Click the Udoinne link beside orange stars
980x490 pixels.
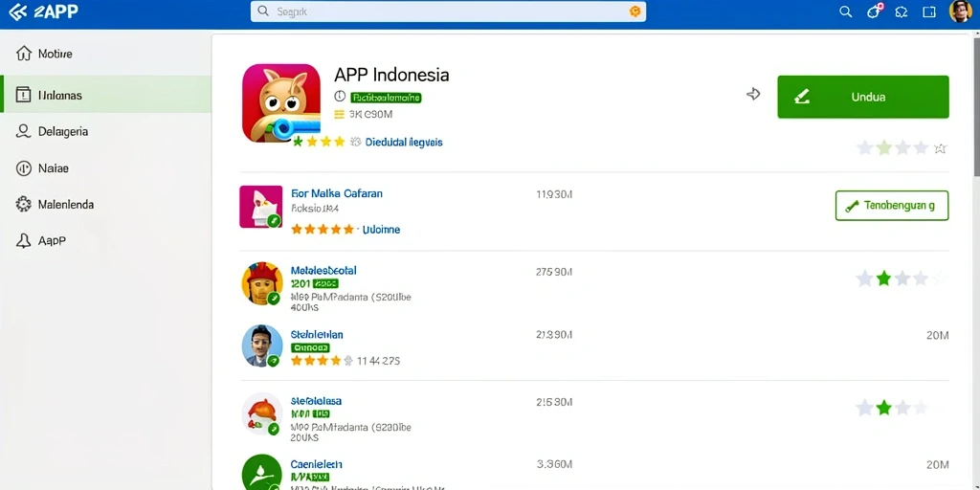(x=381, y=230)
